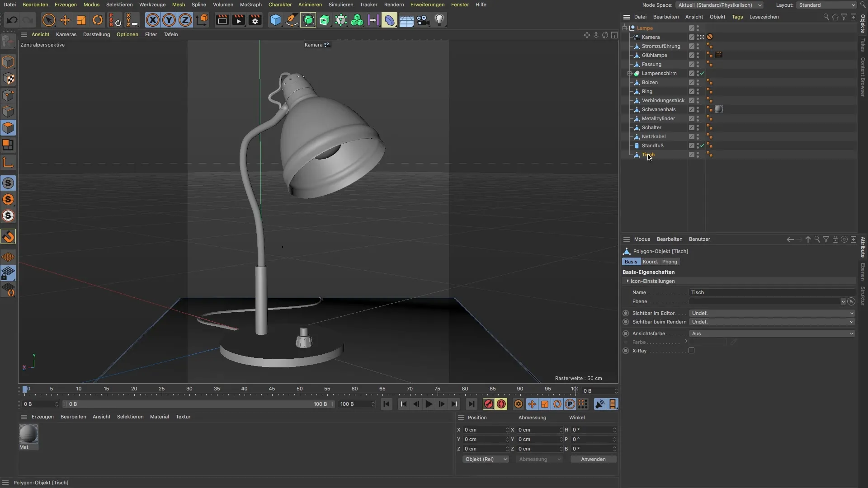Image resolution: width=868 pixels, height=488 pixels.
Task: Activate the Move tool
Action: (65, 20)
